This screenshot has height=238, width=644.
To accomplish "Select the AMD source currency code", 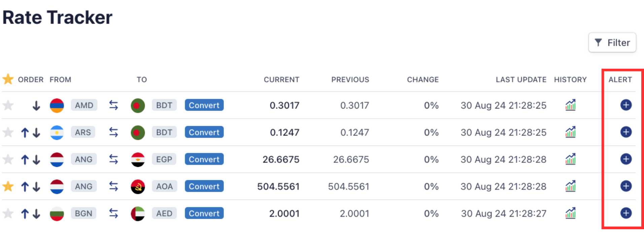I will tap(84, 105).
